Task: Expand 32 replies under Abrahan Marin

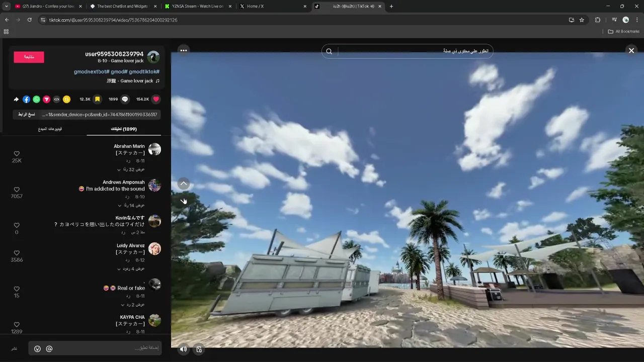Action: point(131,169)
